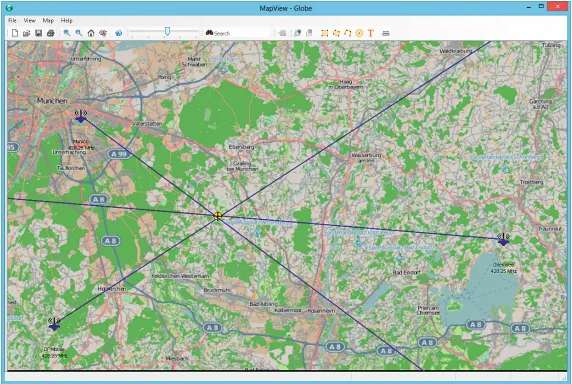Open the File menu
Screen dimensions: 572x384
pos(12,20)
